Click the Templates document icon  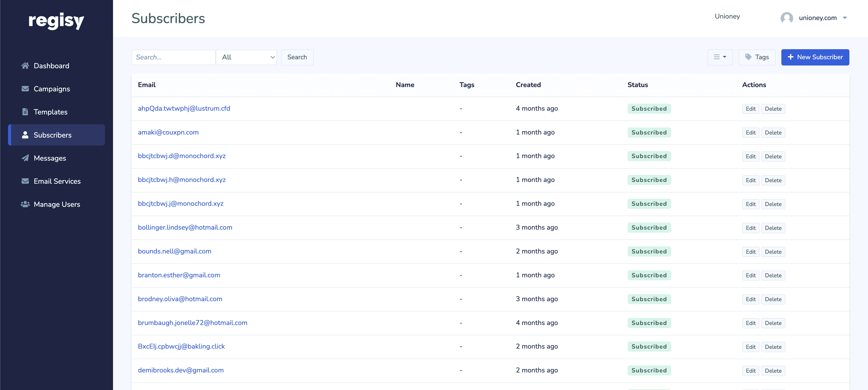25,112
